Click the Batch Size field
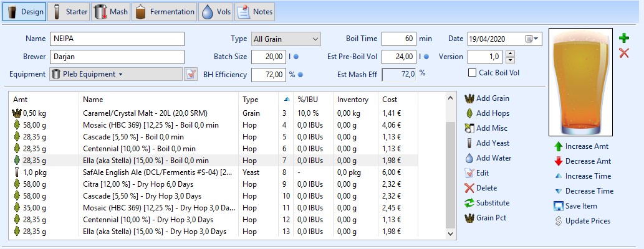The width and height of the screenshot is (644, 249). click(269, 57)
